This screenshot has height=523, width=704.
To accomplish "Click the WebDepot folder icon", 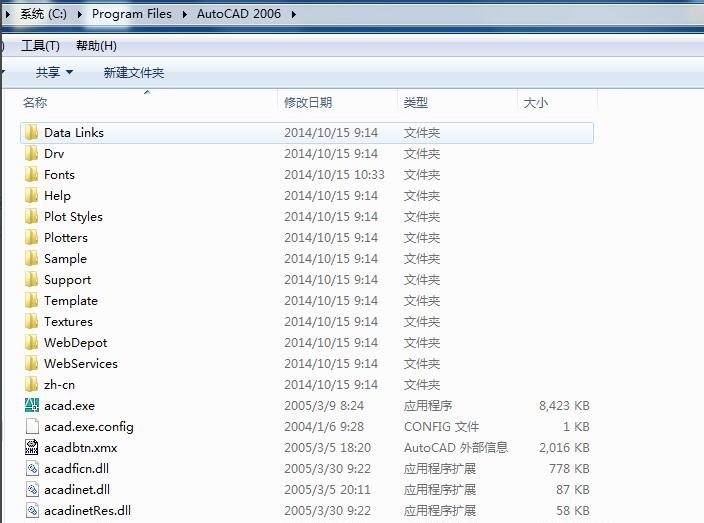I will (x=31, y=343).
